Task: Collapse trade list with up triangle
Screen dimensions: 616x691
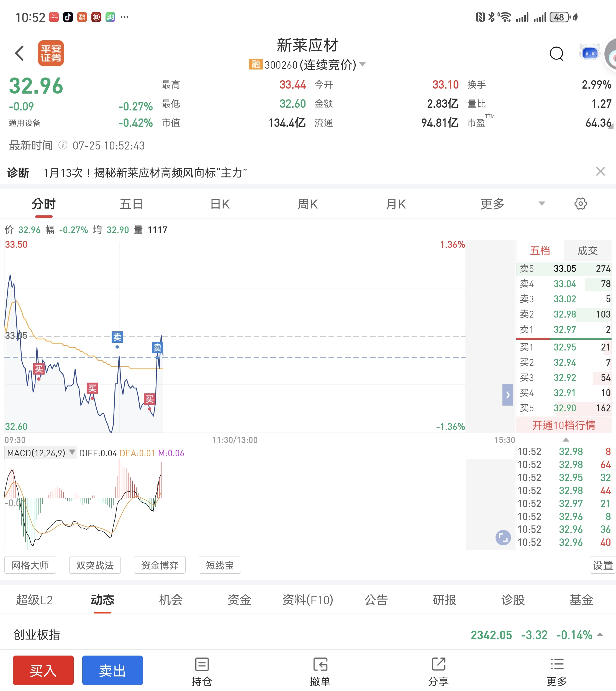Action: coord(566,440)
